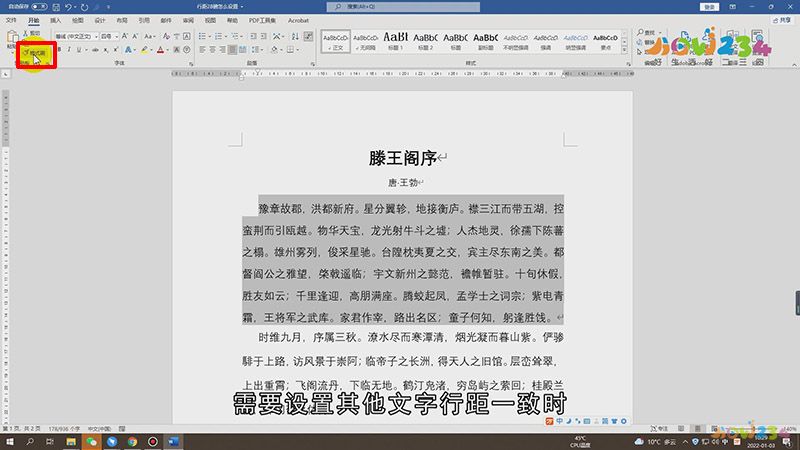Apply strikethrough to selected text
The height and width of the screenshot is (450, 800).
coord(95,49)
